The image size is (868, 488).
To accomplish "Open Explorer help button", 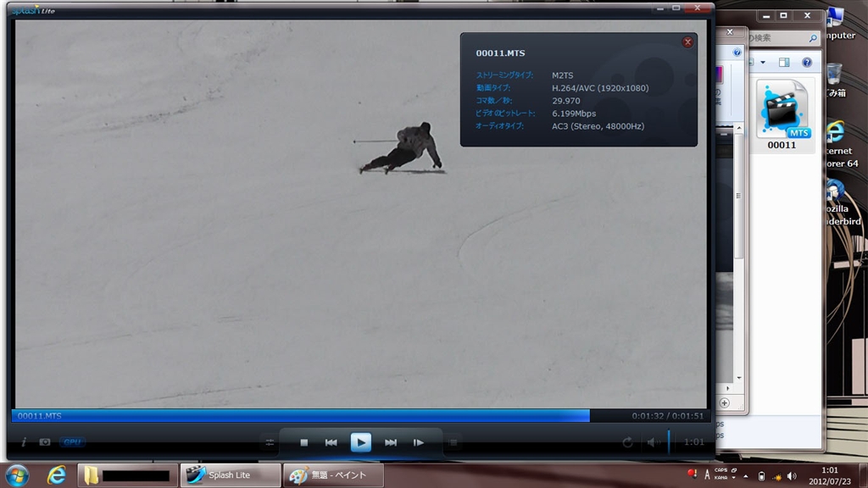I will tap(807, 63).
